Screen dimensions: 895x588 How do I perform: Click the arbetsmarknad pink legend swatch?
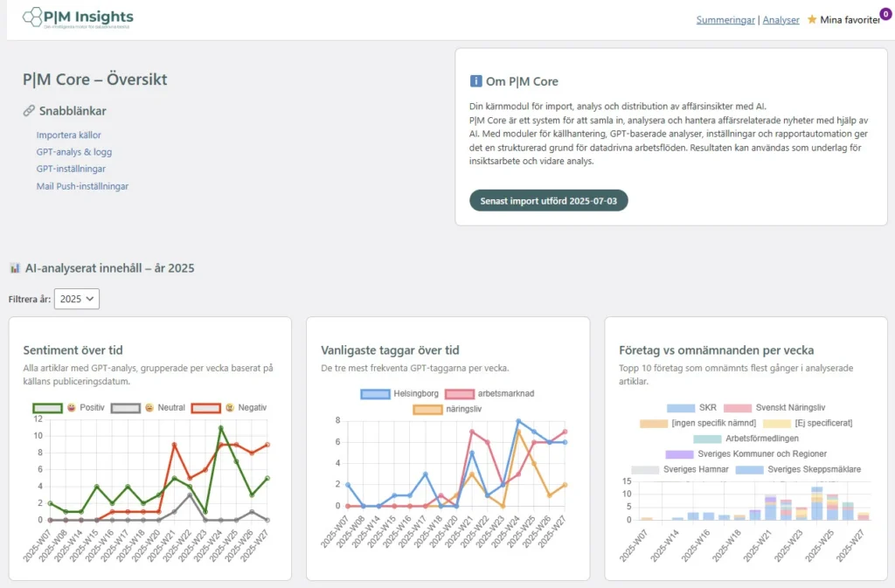point(459,394)
